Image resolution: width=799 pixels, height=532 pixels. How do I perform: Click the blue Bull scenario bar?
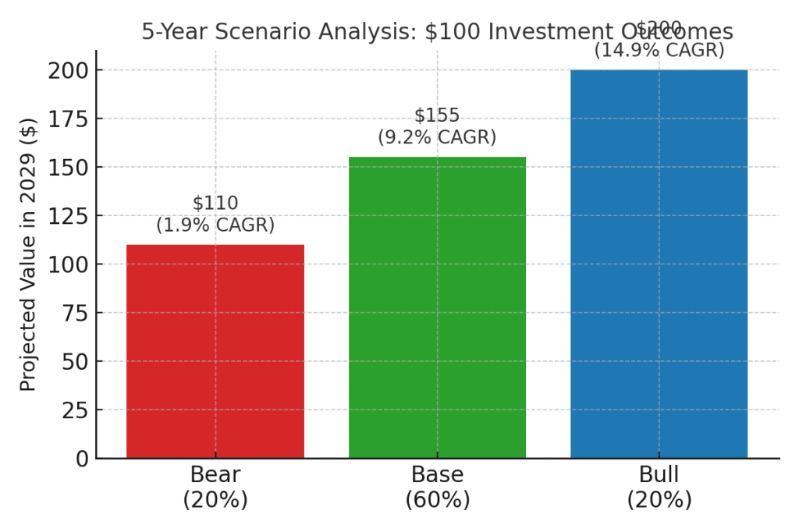click(x=659, y=264)
